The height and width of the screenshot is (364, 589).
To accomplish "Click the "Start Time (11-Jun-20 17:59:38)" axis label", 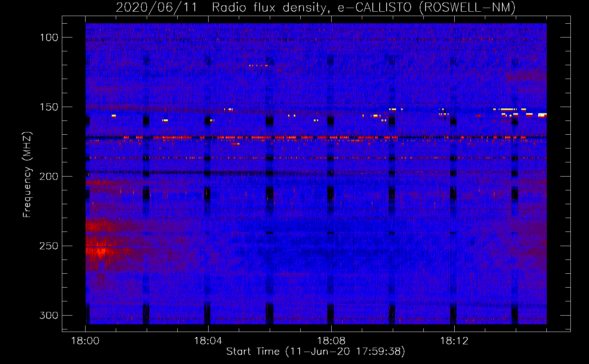I will 316,352.
